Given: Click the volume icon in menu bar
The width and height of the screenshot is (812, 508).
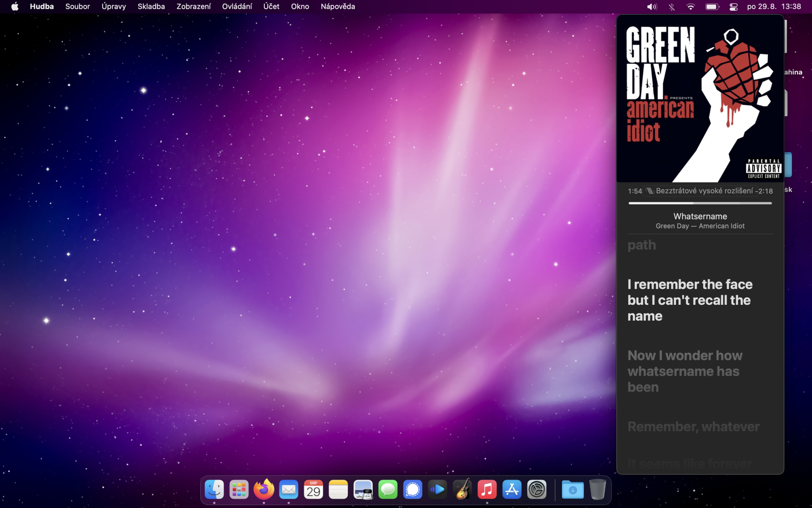Looking at the screenshot, I should [x=652, y=7].
